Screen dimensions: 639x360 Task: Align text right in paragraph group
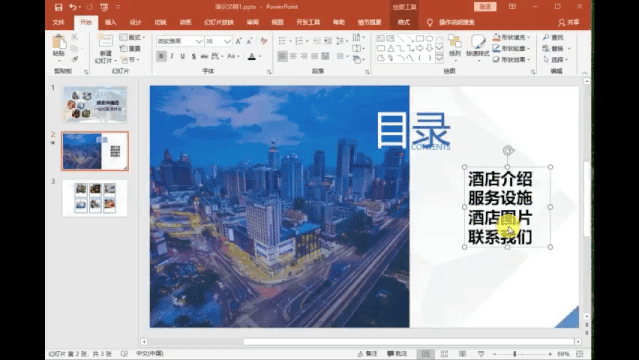tap(304, 56)
